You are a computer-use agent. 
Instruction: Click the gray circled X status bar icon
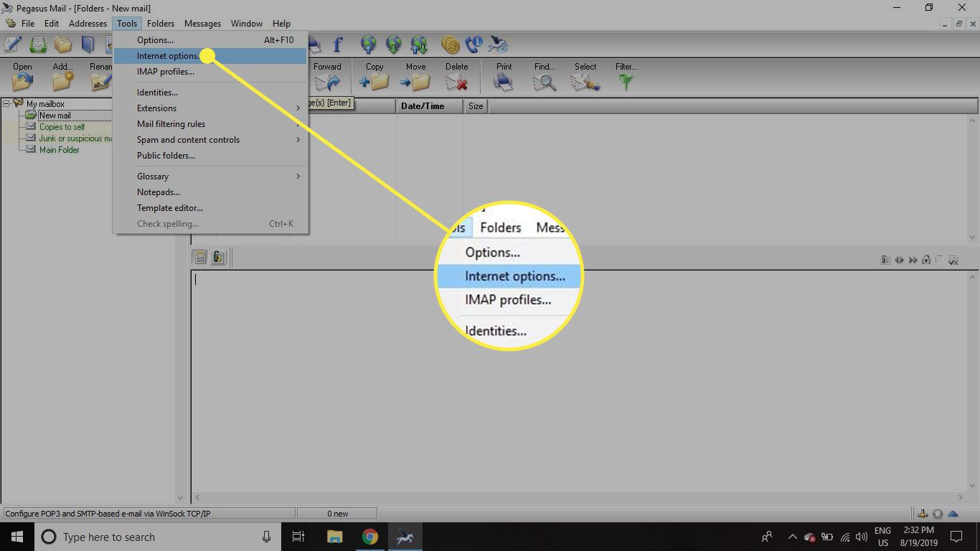point(938,514)
